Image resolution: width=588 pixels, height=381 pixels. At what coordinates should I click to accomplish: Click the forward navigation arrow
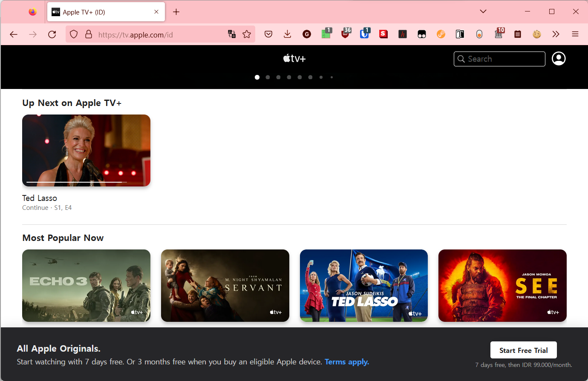(33, 34)
